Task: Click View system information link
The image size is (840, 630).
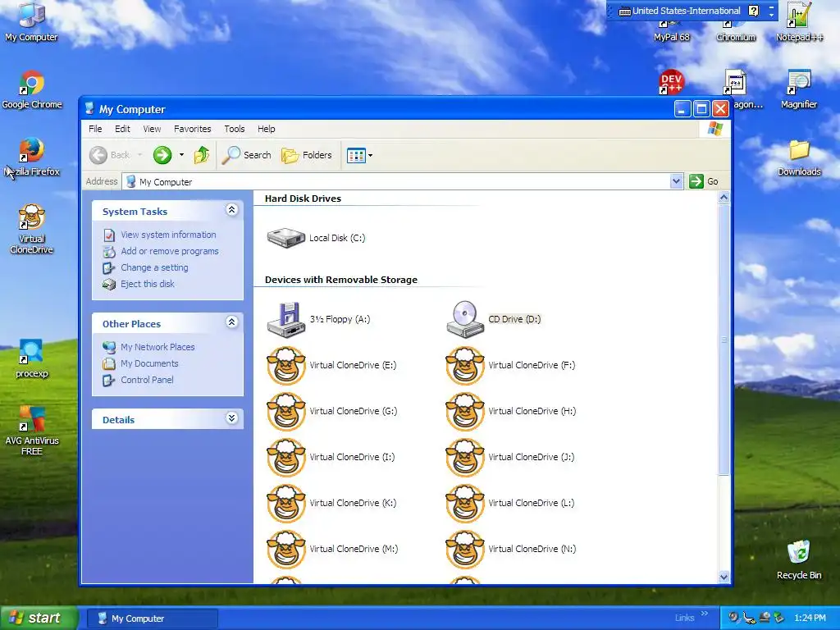Action: [168, 235]
